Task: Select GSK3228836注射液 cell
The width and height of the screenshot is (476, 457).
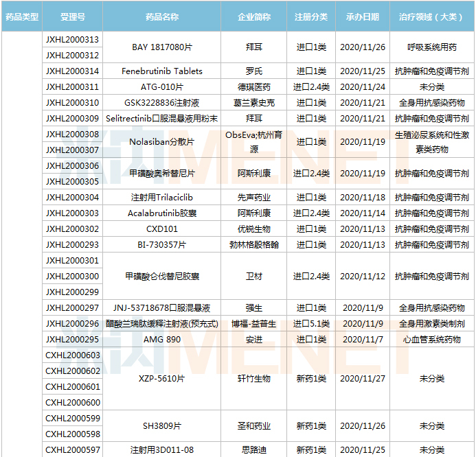Action: [161, 102]
